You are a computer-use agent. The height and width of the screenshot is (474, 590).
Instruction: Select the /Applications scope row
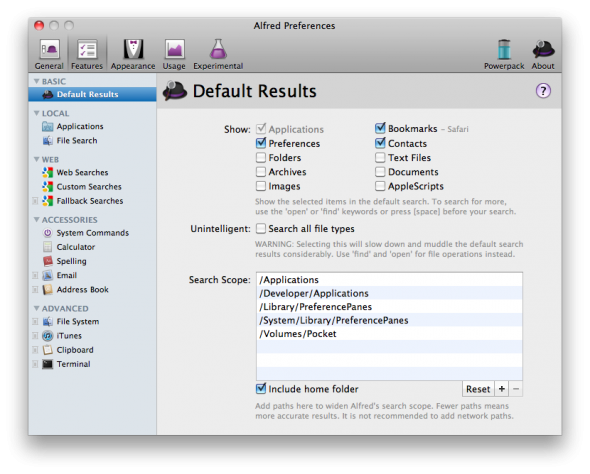point(389,280)
